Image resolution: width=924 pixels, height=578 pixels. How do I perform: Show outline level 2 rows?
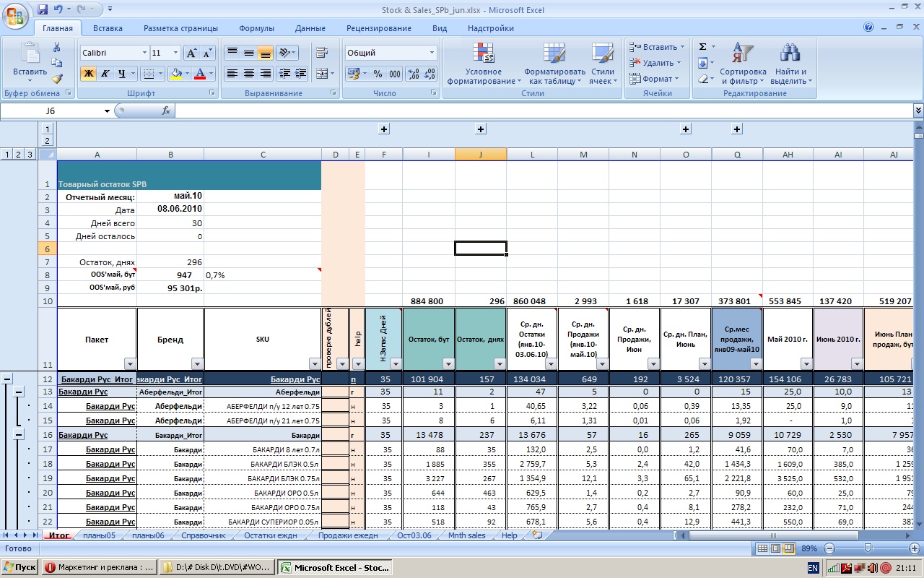pos(18,154)
